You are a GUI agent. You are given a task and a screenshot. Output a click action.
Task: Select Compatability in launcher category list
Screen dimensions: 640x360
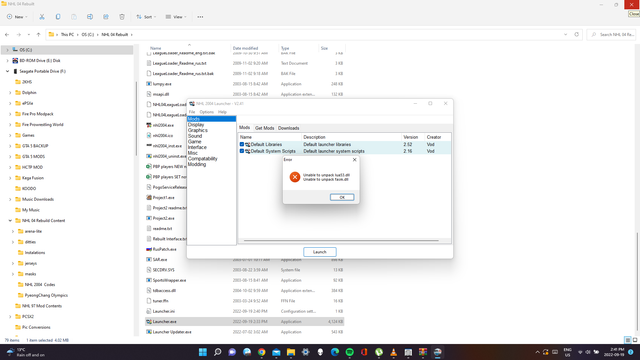(x=202, y=158)
